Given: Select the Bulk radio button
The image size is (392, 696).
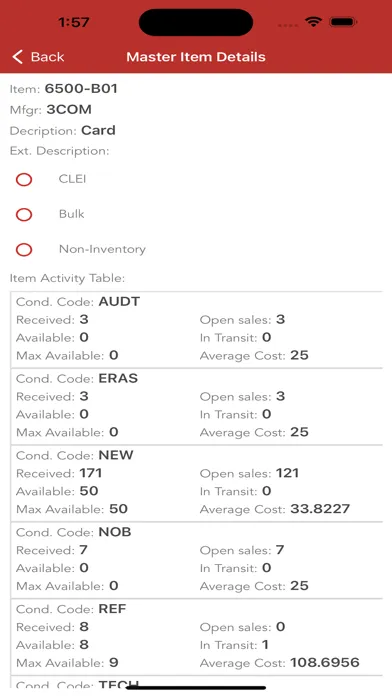Looking at the screenshot, I should (x=24, y=214).
